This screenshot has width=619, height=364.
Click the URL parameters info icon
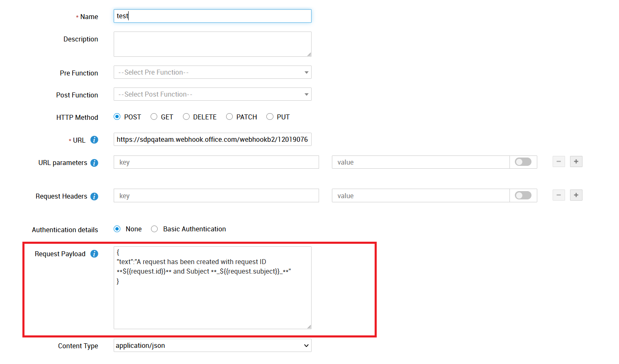94,163
